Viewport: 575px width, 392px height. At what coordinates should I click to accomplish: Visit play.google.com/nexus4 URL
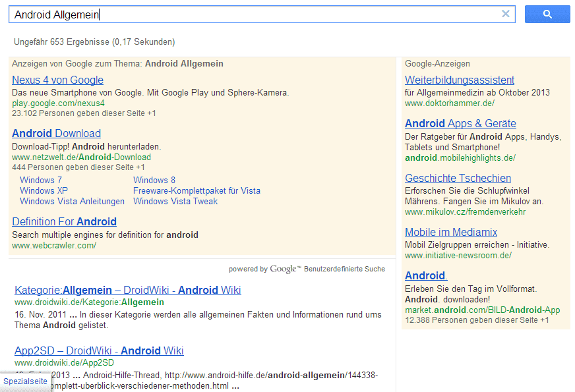[58, 103]
